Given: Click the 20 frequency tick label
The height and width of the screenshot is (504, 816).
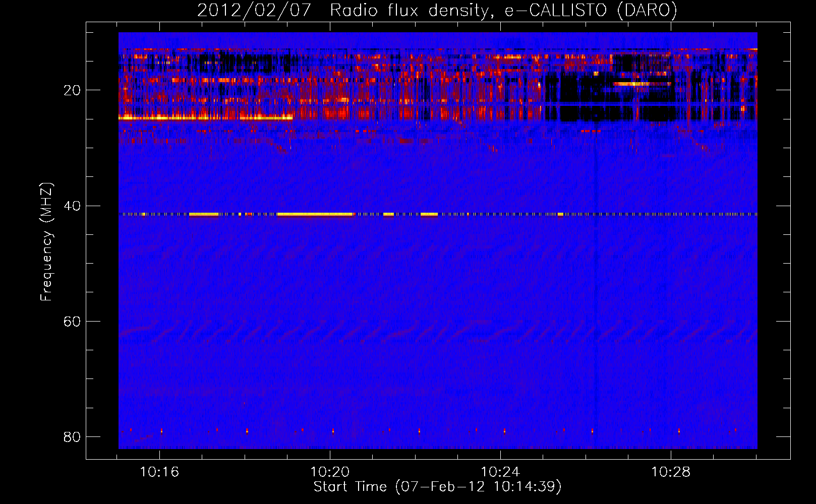Looking at the screenshot, I should tap(72, 90).
